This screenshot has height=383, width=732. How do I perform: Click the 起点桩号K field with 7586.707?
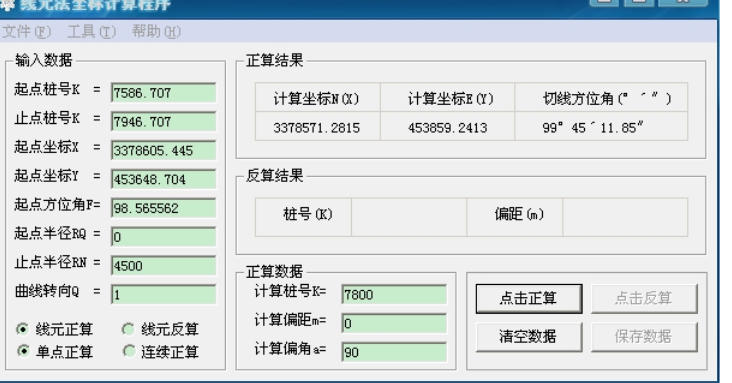tap(163, 93)
